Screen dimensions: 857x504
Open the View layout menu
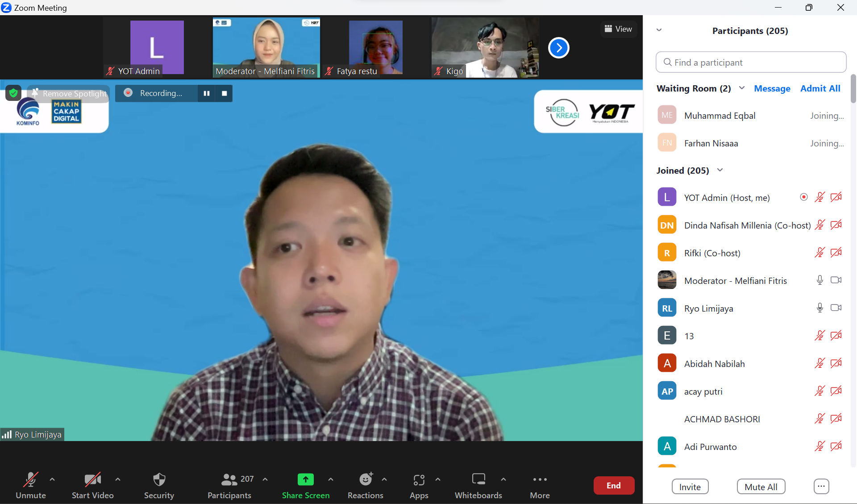618,29
